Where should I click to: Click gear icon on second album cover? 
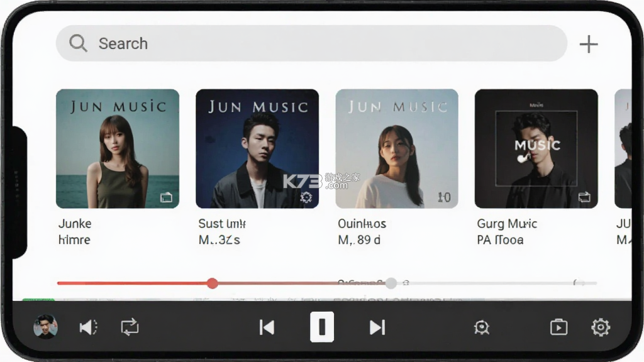click(306, 197)
